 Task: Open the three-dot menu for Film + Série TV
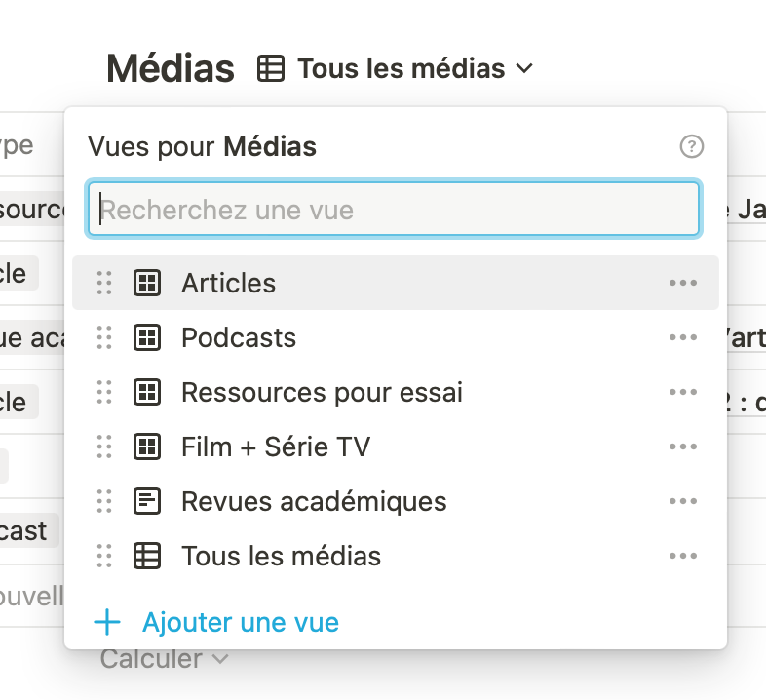click(682, 447)
